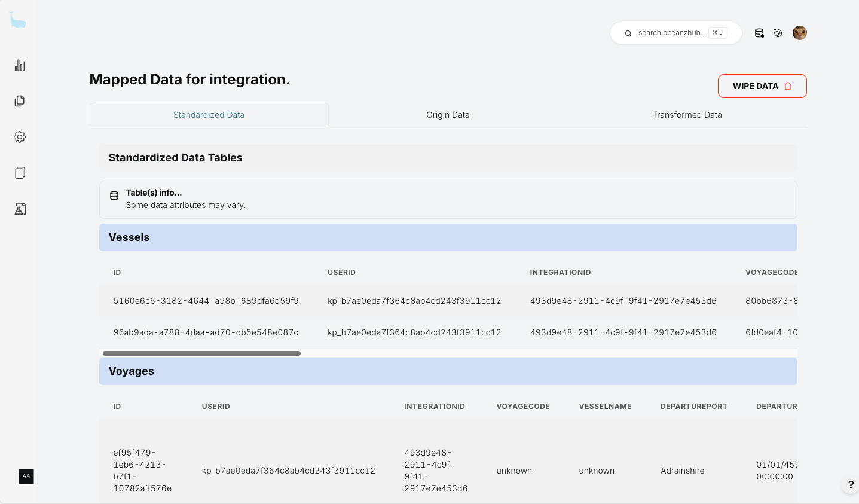The width and height of the screenshot is (859, 504).
Task: Click user id in 5160e6c6 vessel row
Action: click(x=414, y=301)
